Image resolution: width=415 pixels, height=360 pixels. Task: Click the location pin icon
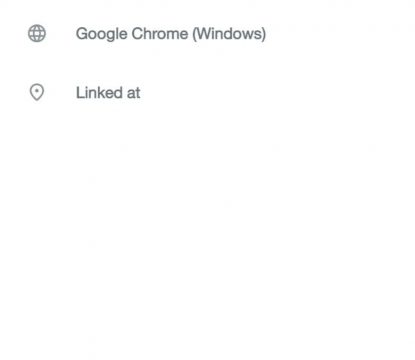pyautogui.click(x=37, y=92)
